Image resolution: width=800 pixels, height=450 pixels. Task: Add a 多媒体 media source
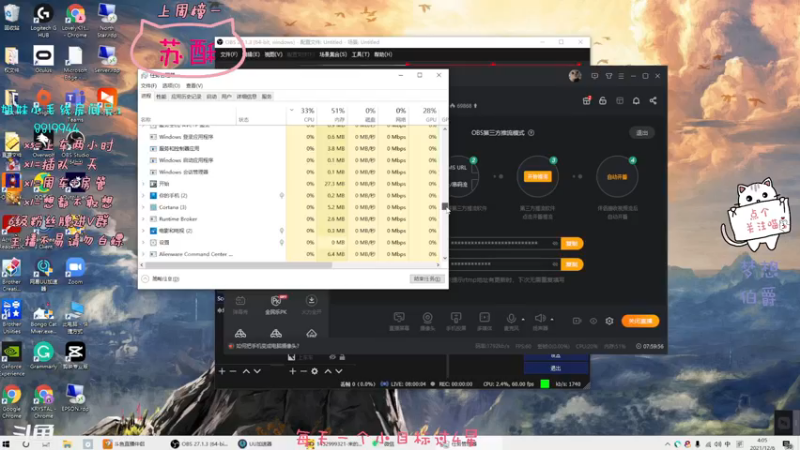click(x=484, y=318)
